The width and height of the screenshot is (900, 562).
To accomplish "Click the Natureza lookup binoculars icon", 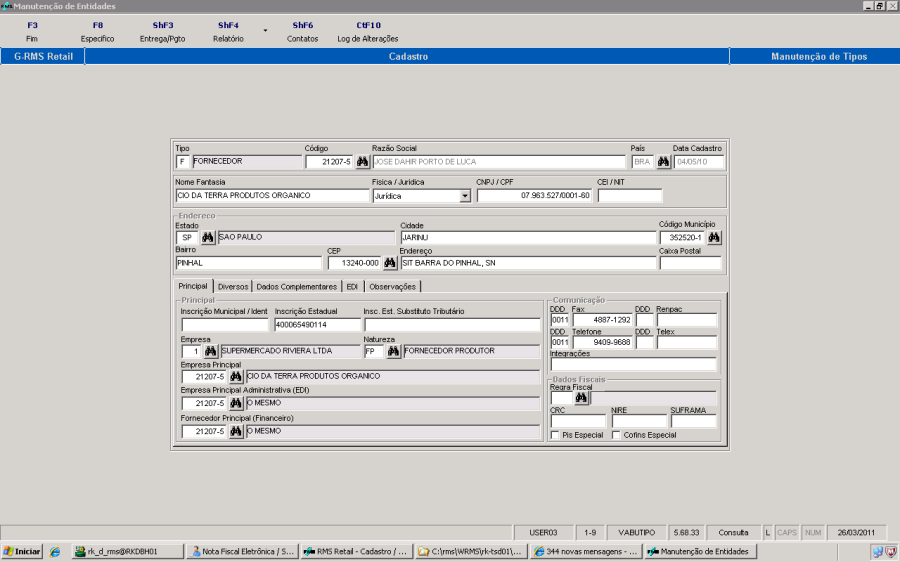I will tap(393, 351).
